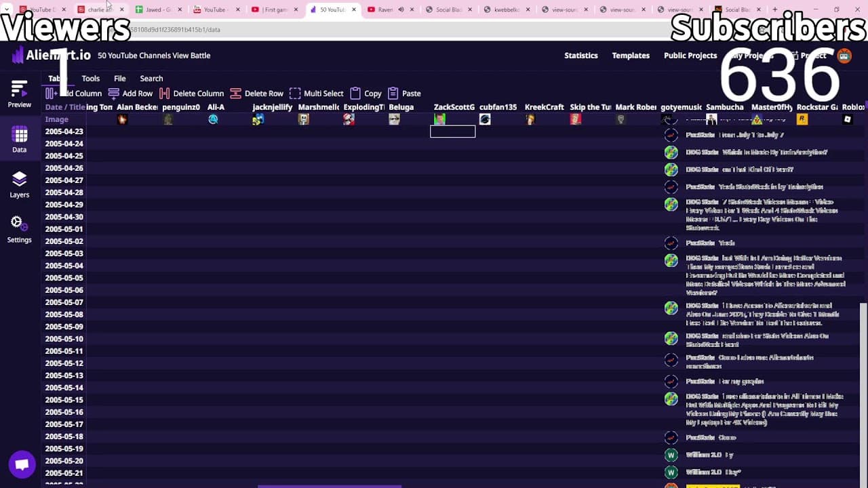Select the highlighted cell under ZackScottGames
This screenshot has height=488, width=868.
[453, 131]
